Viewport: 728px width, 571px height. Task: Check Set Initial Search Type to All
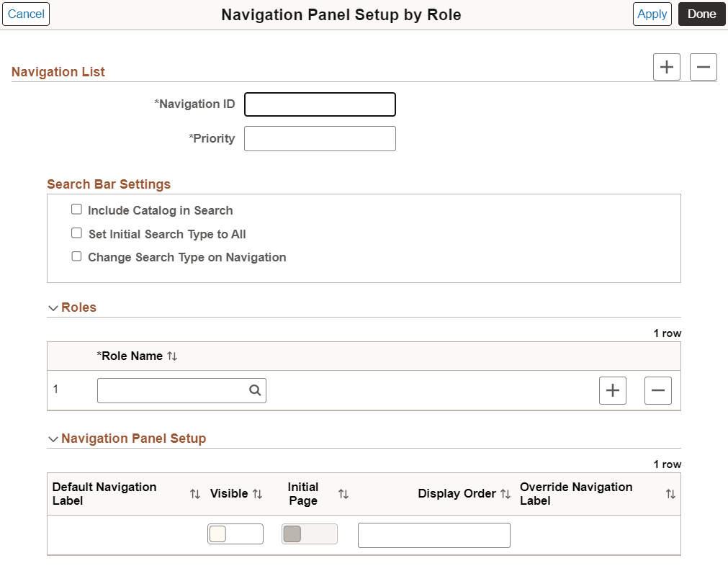coord(76,233)
